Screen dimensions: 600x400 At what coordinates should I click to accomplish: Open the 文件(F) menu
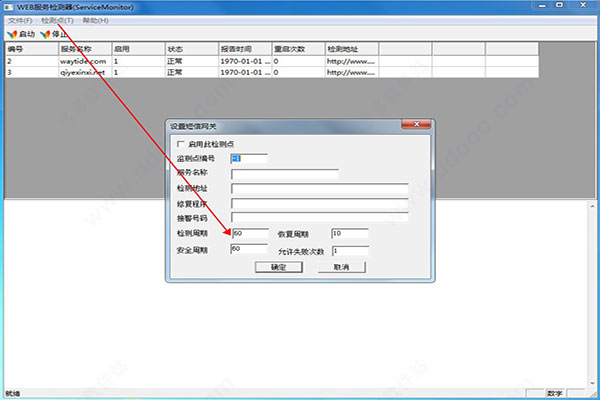(x=20, y=21)
